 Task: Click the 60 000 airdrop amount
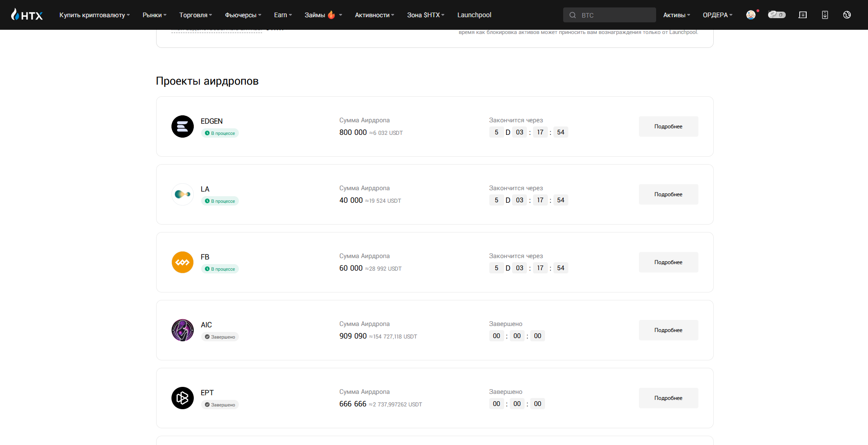[x=351, y=268]
